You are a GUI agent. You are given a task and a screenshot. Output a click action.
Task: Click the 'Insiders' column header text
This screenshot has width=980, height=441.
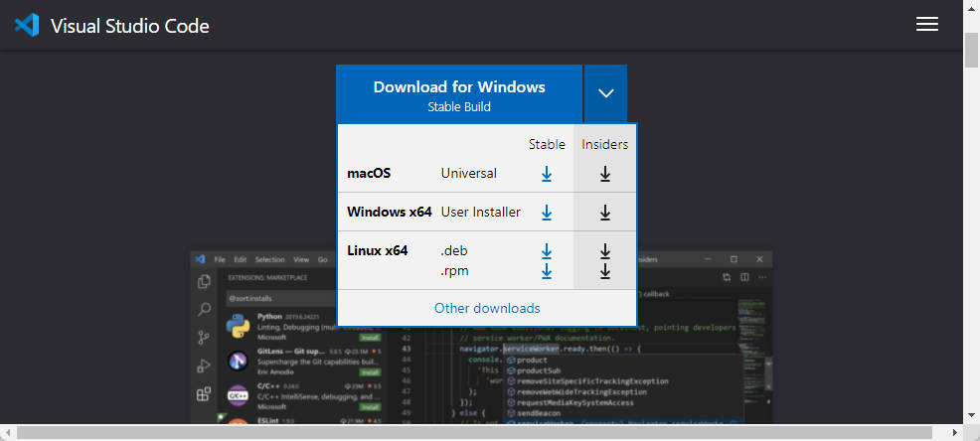click(605, 144)
